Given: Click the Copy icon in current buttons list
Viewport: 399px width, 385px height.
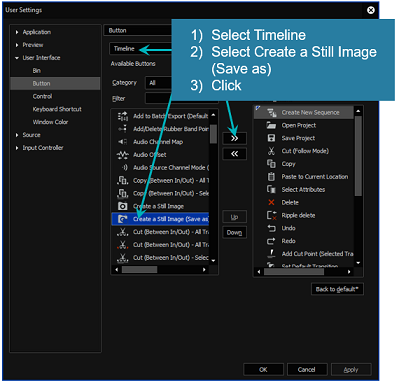Looking at the screenshot, I should pos(271,164).
